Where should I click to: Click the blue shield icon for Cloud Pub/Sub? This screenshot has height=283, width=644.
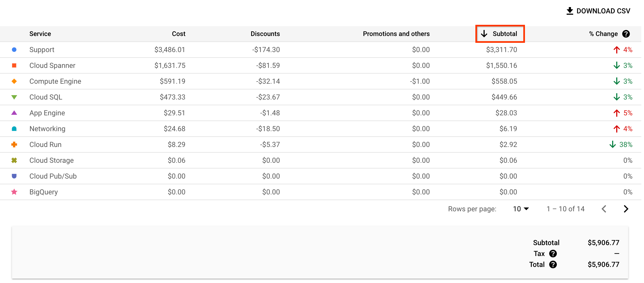tap(14, 176)
